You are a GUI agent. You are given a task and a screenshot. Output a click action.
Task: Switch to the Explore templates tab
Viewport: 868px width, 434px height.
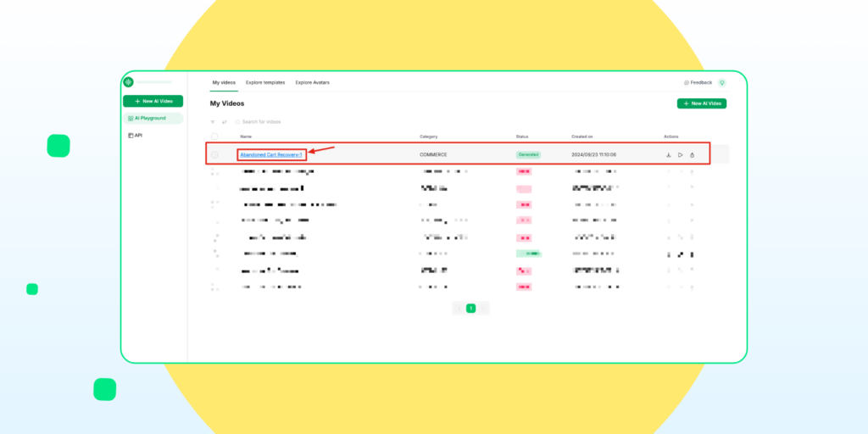[265, 82]
